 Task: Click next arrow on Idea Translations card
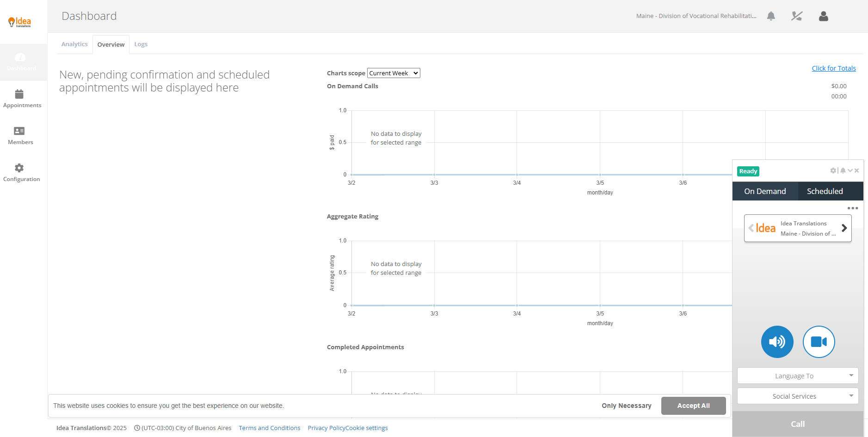844,228
